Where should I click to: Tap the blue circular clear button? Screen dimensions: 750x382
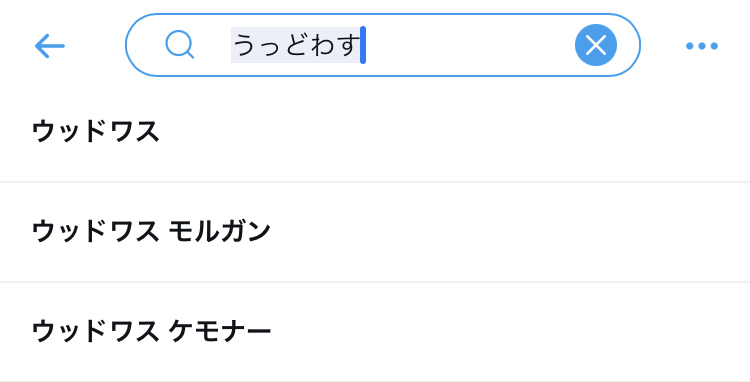pyautogui.click(x=596, y=45)
